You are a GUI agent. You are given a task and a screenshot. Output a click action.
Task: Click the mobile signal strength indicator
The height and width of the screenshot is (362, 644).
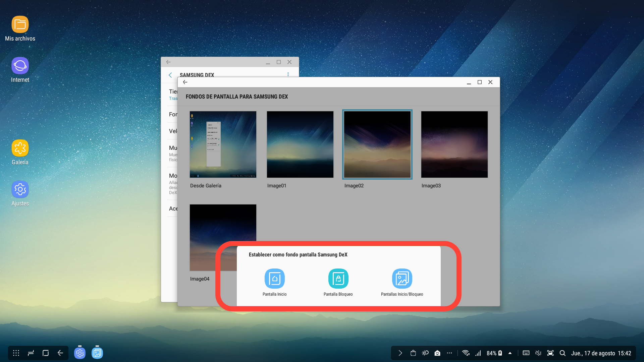(x=478, y=353)
